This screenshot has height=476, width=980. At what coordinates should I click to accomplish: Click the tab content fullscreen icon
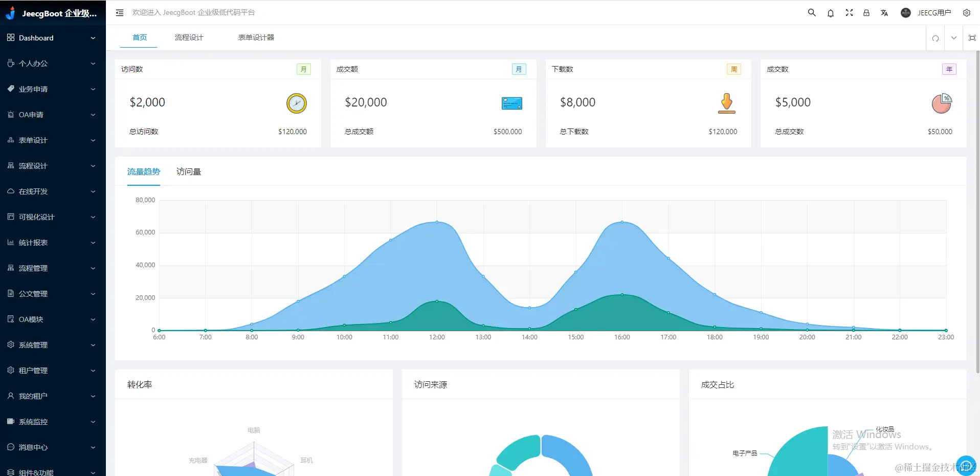pos(972,38)
